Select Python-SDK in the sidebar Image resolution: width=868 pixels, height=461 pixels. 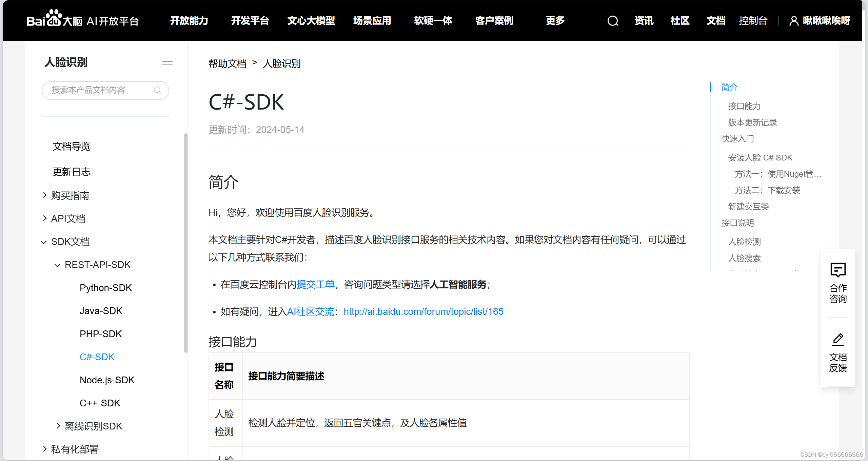tap(105, 288)
